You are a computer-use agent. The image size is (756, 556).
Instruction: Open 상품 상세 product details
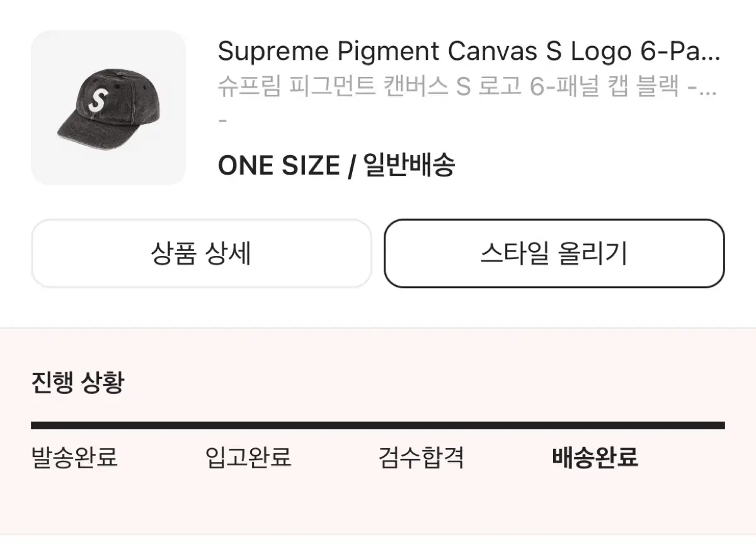click(x=202, y=253)
